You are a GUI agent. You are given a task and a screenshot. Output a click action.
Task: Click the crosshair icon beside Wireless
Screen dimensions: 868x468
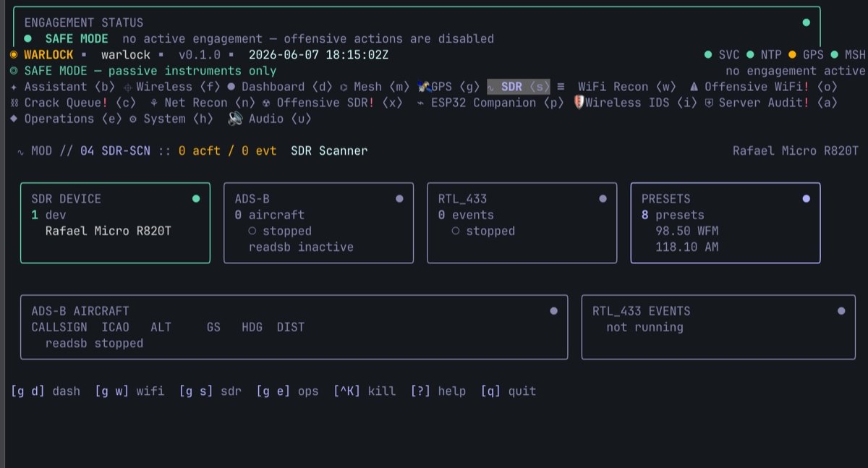[128, 87]
